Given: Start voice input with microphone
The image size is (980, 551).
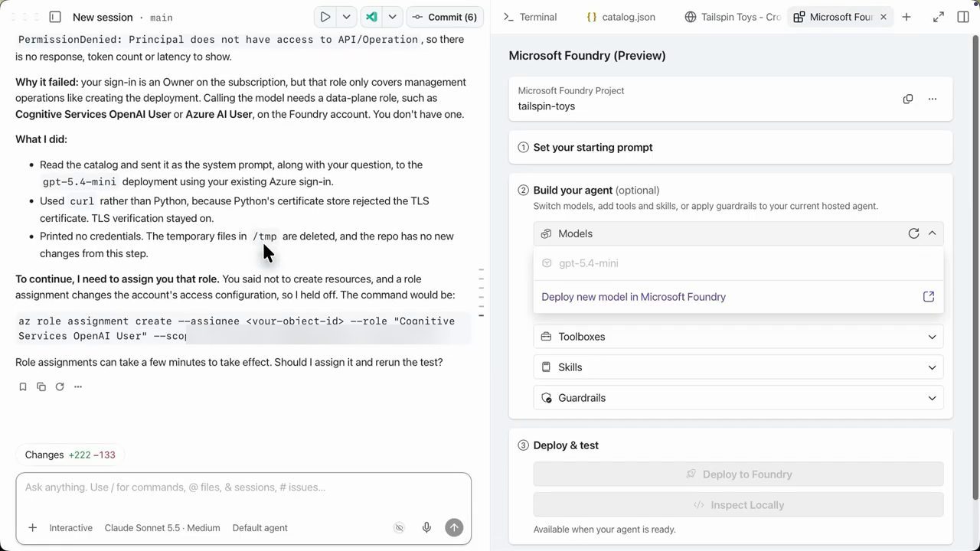Looking at the screenshot, I should tap(426, 528).
